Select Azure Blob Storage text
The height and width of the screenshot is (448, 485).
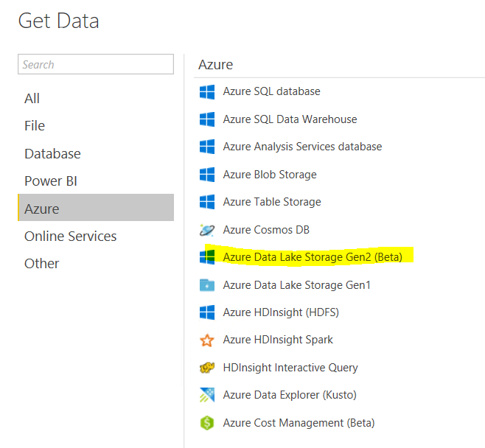click(x=270, y=175)
